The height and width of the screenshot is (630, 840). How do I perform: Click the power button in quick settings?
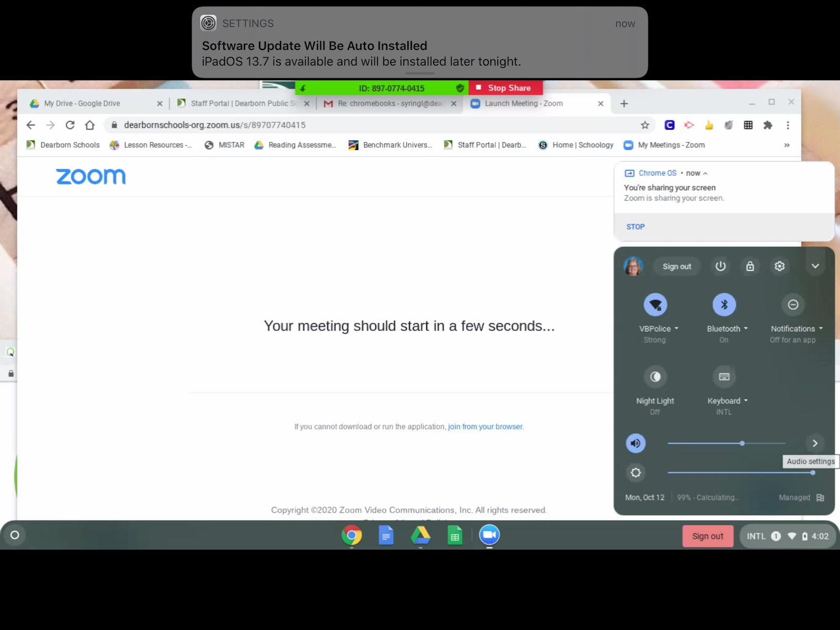(721, 266)
